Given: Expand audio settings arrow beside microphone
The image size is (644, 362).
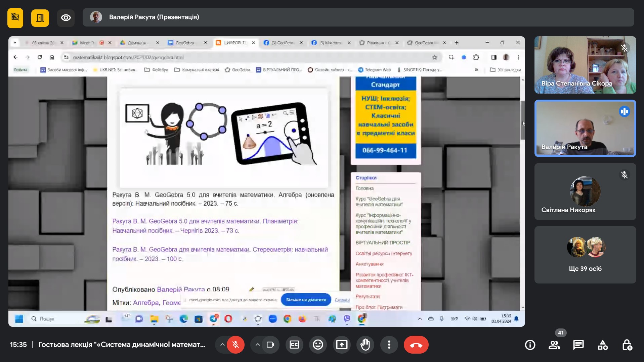Looking at the screenshot, I should (222, 345).
